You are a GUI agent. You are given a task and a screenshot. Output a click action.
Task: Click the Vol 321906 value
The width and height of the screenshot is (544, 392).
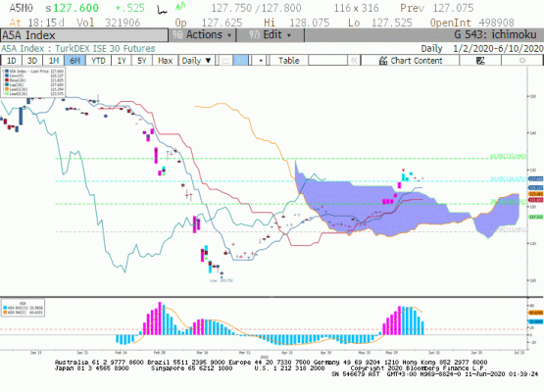tap(123, 23)
